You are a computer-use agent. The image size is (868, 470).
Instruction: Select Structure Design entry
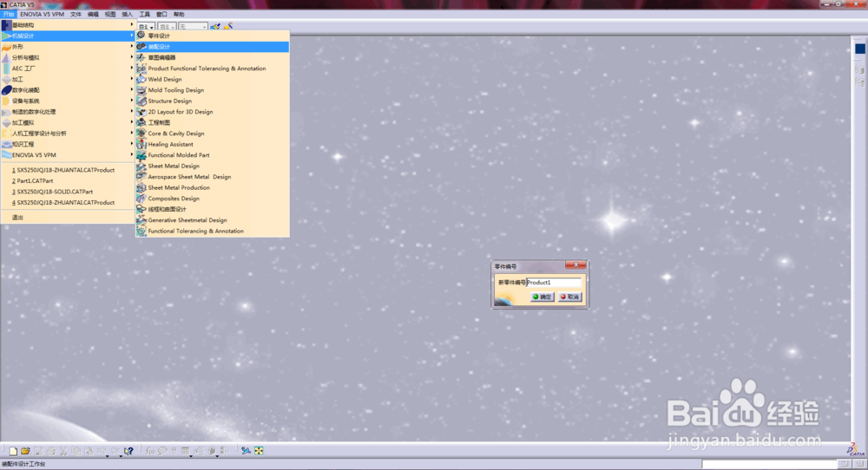point(213,101)
